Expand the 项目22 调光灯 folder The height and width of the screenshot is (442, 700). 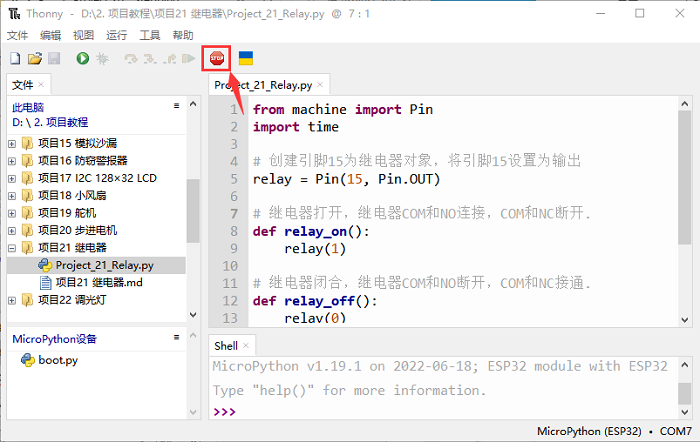click(x=12, y=301)
